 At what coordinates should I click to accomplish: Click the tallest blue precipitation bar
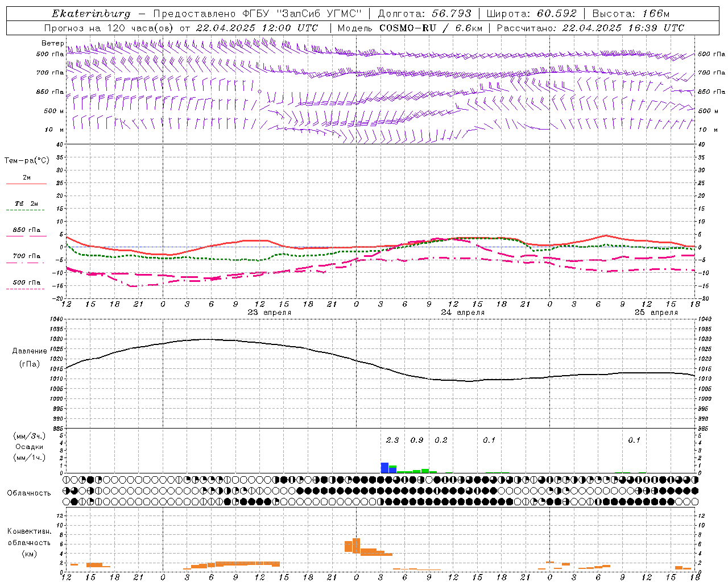(x=384, y=468)
